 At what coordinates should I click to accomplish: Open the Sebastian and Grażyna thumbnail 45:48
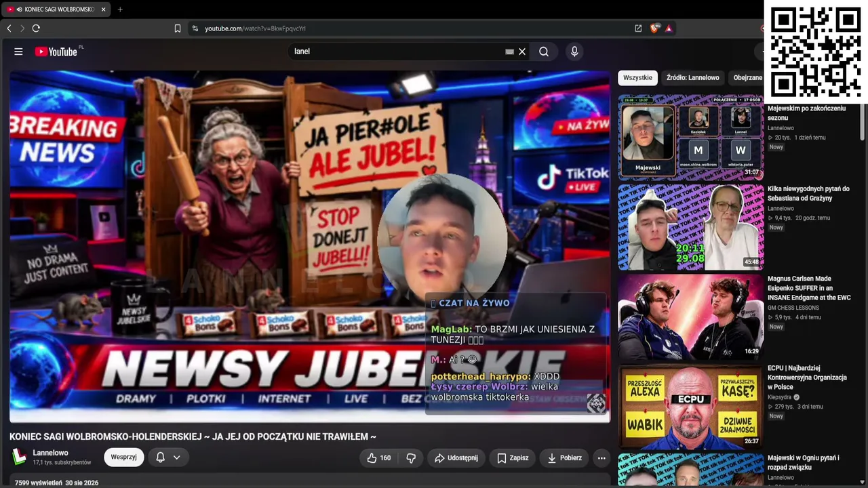[690, 228]
